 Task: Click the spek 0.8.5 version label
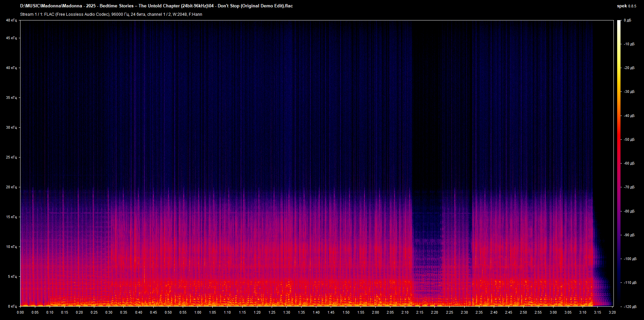[x=626, y=6]
